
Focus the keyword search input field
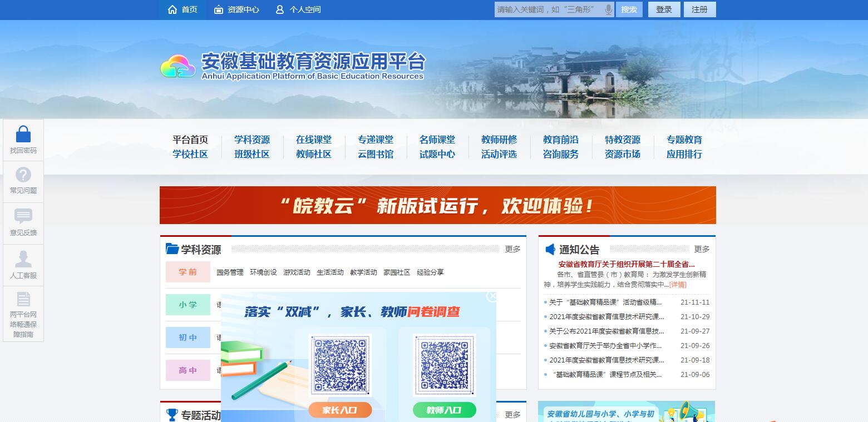click(549, 9)
